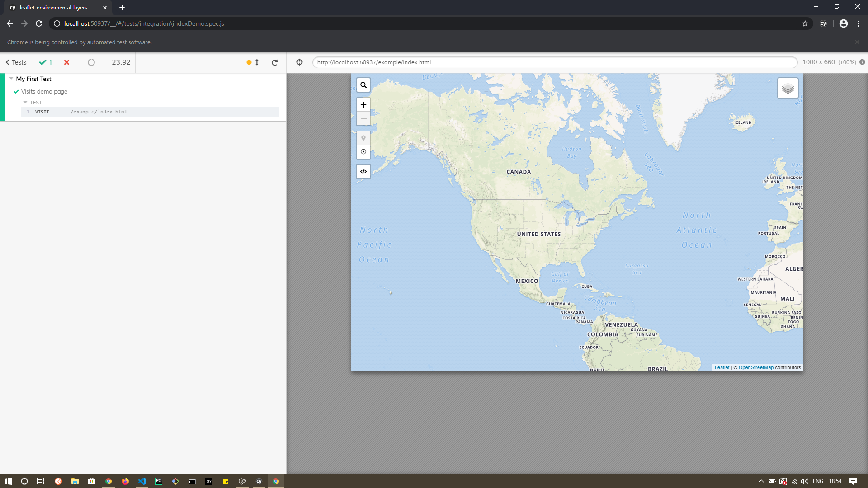Click the pending tests indicator
Screen dimensions: 868x488
click(x=94, y=62)
